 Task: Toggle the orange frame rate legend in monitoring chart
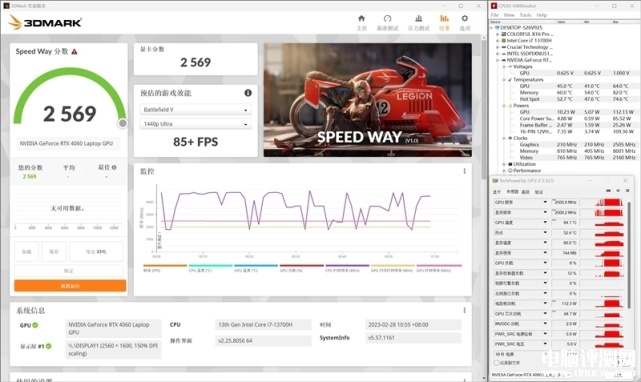pyautogui.click(x=165, y=268)
